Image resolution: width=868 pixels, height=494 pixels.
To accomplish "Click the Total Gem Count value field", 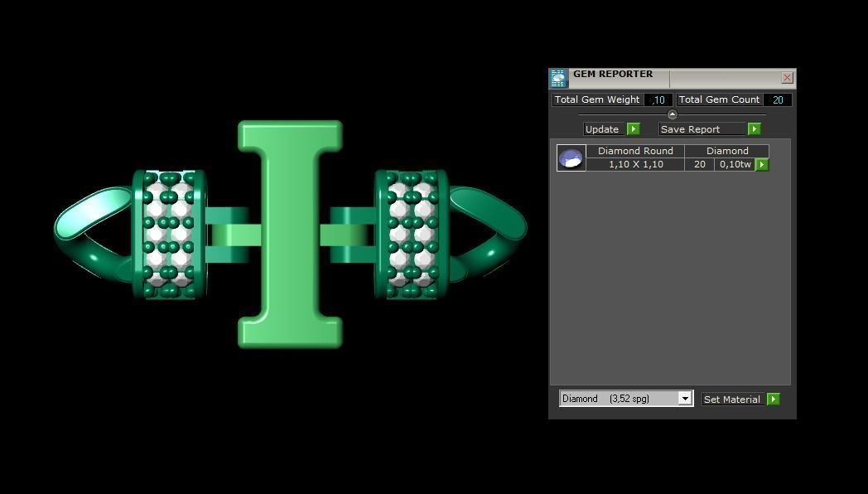I will (778, 99).
